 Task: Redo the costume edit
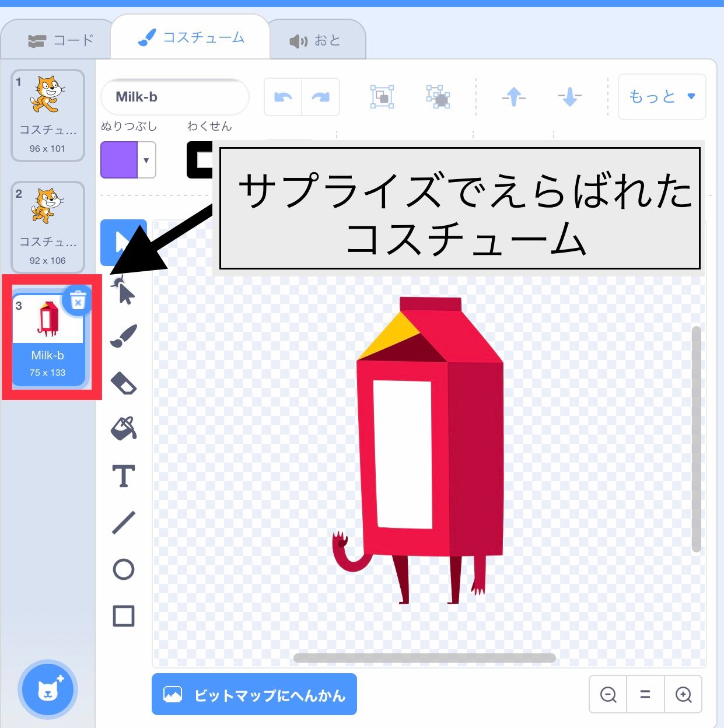[320, 97]
